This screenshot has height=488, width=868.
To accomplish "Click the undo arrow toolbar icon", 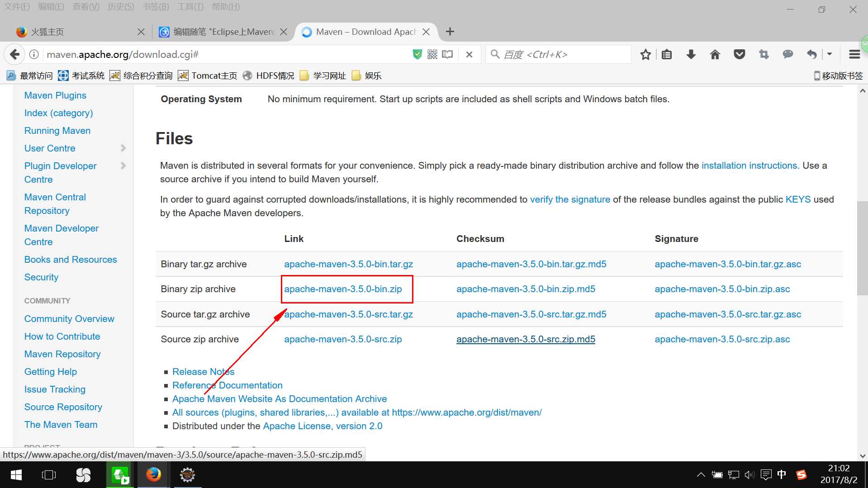I will click(812, 55).
